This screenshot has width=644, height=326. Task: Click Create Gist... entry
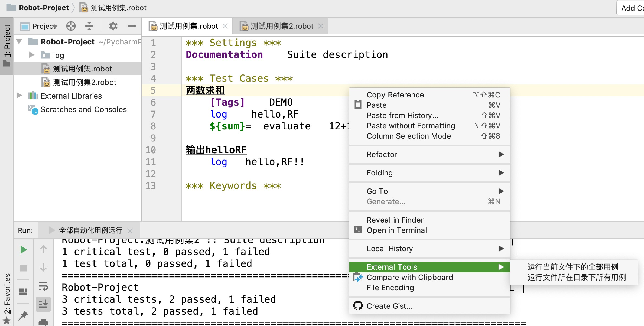[x=430, y=306]
